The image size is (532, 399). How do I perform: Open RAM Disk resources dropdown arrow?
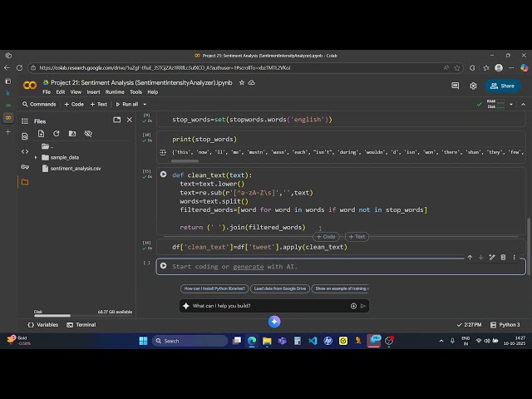511,105
